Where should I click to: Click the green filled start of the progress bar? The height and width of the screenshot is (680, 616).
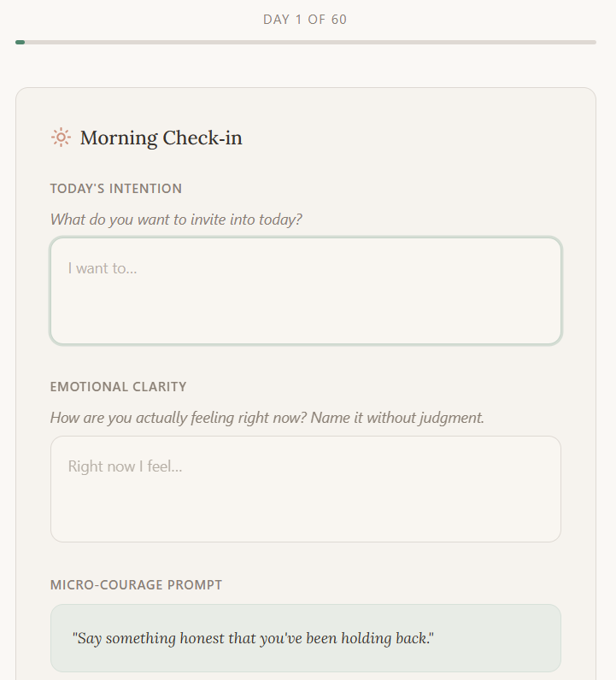[21, 42]
